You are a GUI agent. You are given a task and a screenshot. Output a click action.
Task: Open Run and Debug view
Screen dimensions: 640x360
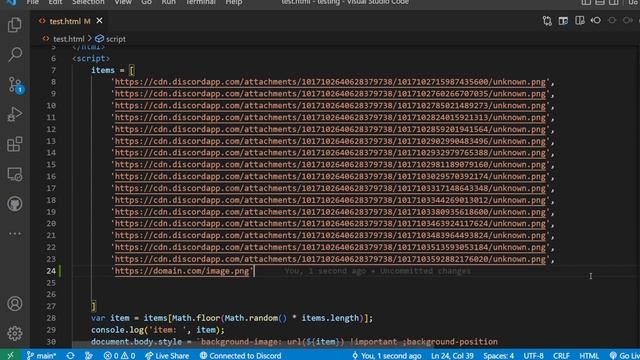click(x=15, y=114)
